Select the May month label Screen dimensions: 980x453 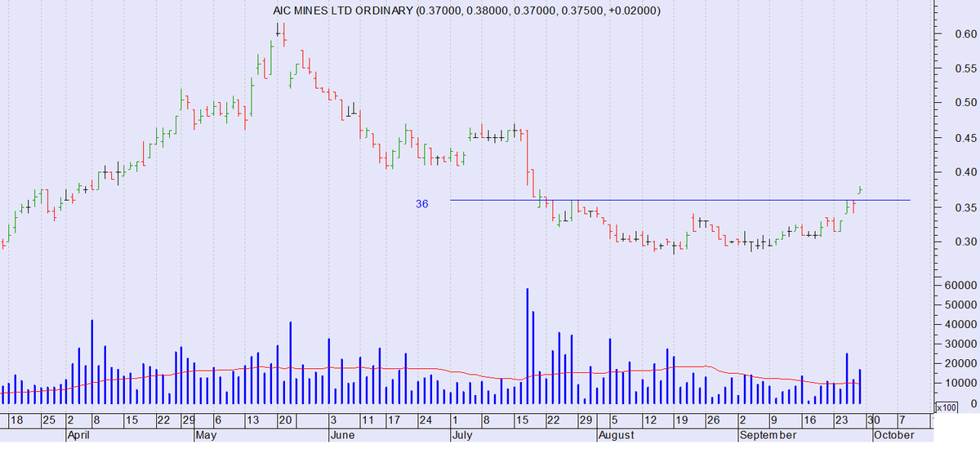coord(207,436)
